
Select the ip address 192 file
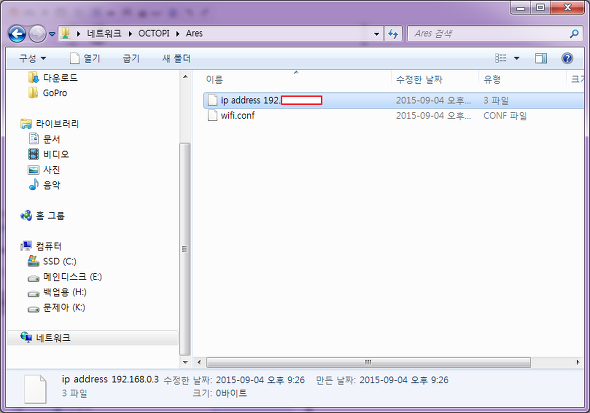click(393, 100)
